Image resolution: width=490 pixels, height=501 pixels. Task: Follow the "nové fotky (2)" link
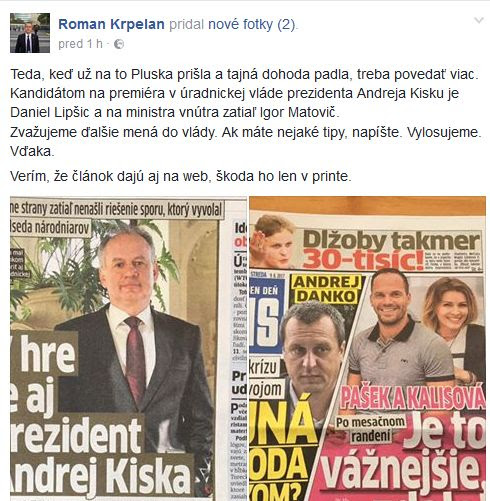(x=252, y=25)
